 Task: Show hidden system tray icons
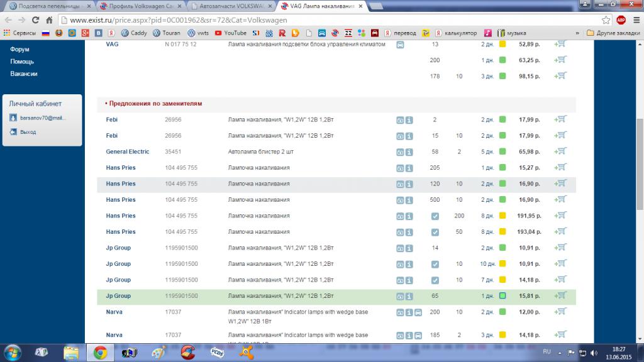pos(559,353)
